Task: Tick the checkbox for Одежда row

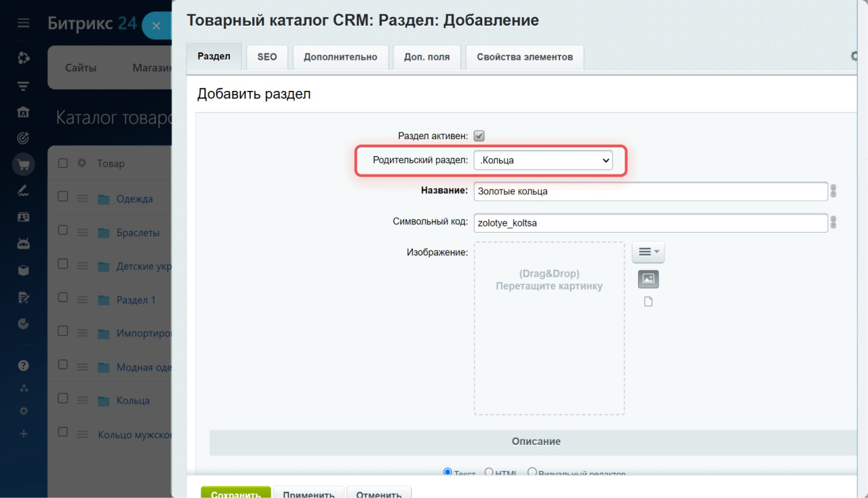Action: [63, 197]
